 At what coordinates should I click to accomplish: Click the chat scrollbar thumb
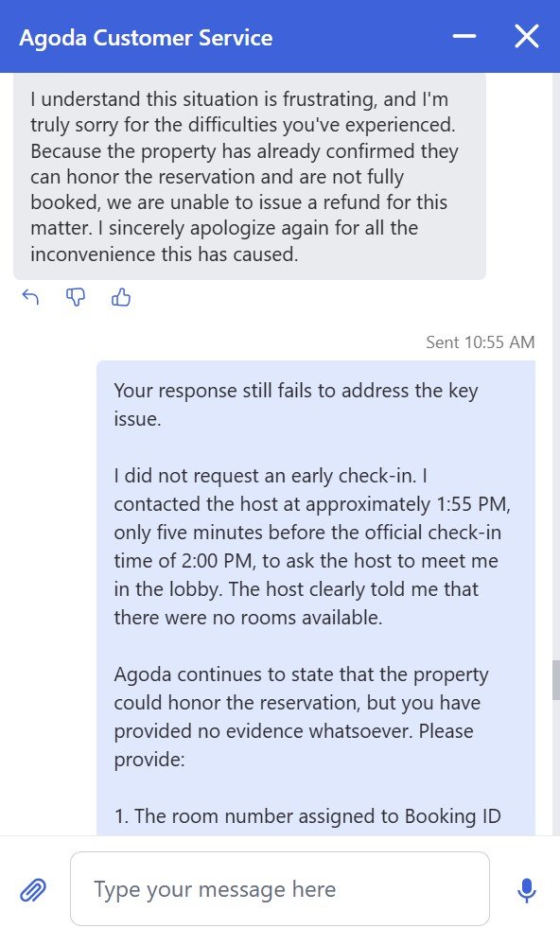click(556, 680)
